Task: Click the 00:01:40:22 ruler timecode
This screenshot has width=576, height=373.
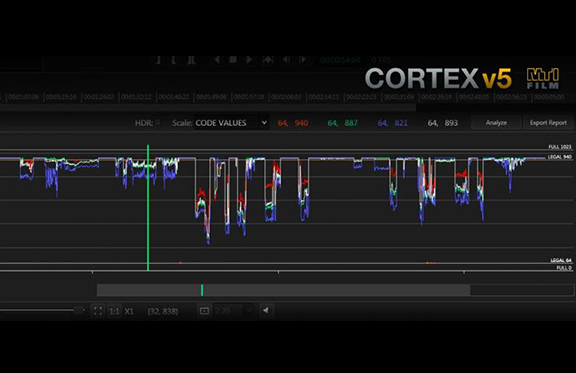Action: tap(174, 97)
